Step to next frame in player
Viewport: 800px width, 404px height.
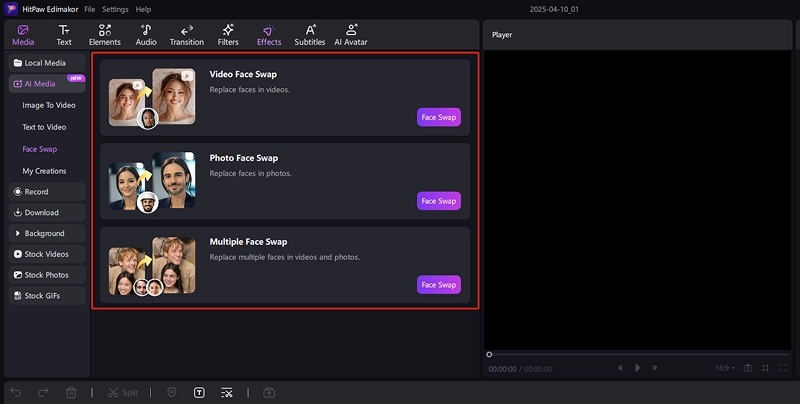654,368
